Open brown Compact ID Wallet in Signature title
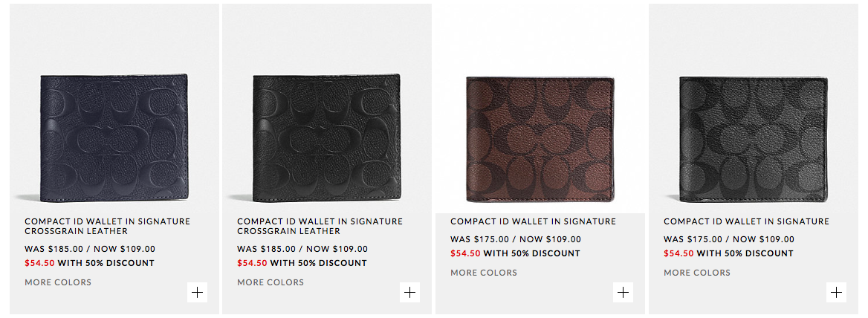The height and width of the screenshot is (318, 868). [x=533, y=221]
